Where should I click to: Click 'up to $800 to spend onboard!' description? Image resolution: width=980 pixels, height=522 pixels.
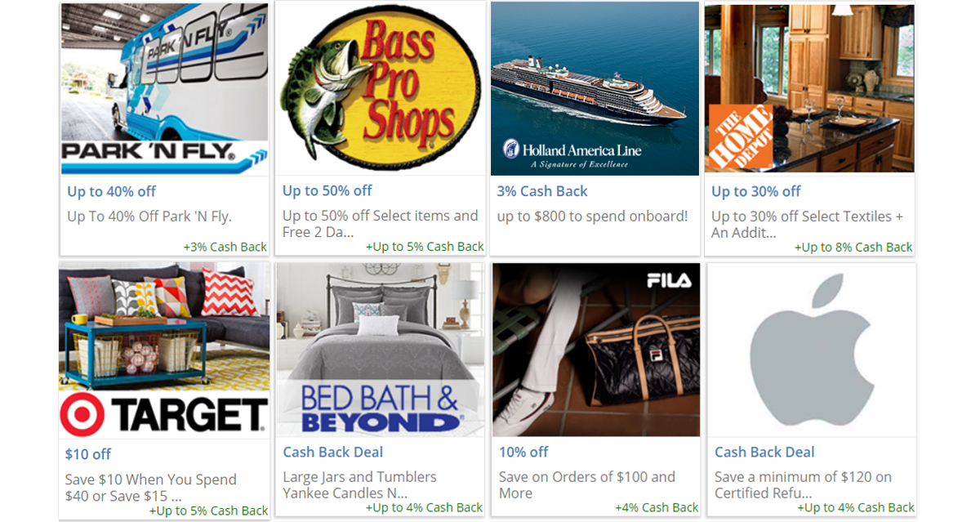592,216
